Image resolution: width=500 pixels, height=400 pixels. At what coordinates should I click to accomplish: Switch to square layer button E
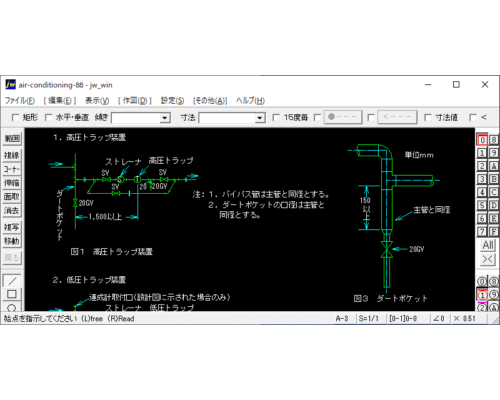coord(494,218)
